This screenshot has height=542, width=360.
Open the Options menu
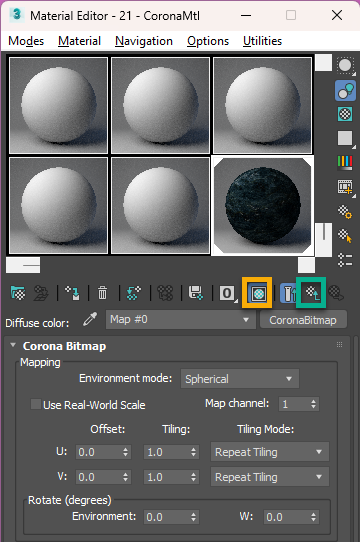pyautogui.click(x=208, y=41)
